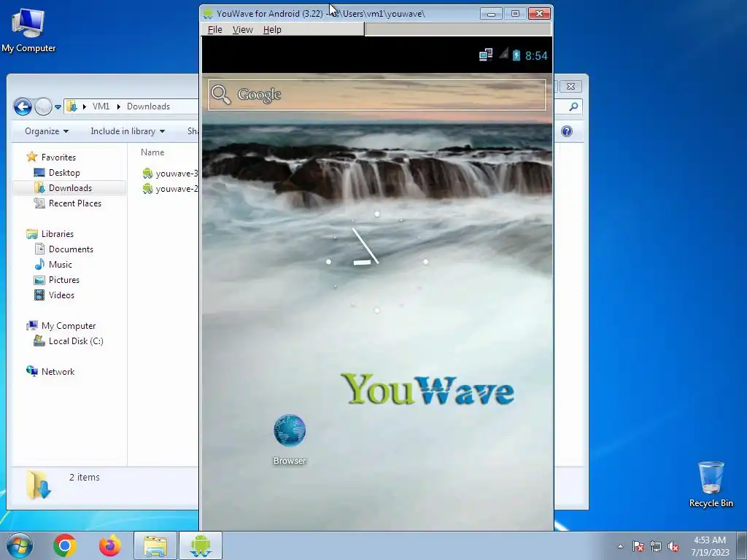Launch Firefox from the taskbar
The height and width of the screenshot is (560, 747).
point(109,545)
